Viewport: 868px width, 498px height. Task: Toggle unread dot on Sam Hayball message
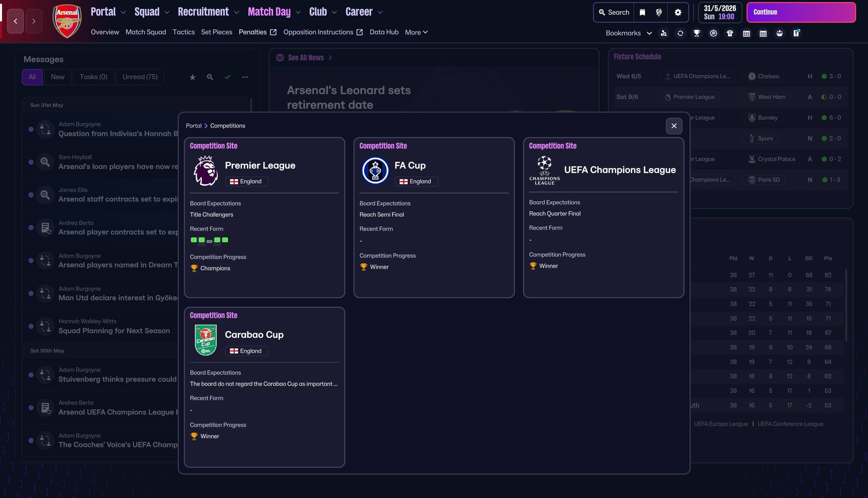coord(31,162)
